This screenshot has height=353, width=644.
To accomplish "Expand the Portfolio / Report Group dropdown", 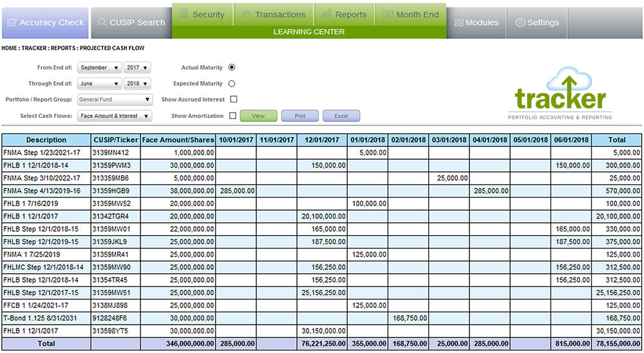I will point(115,100).
